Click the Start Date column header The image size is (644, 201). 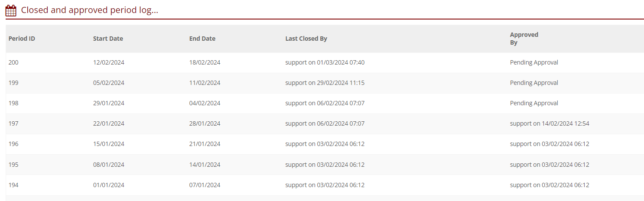click(x=108, y=39)
